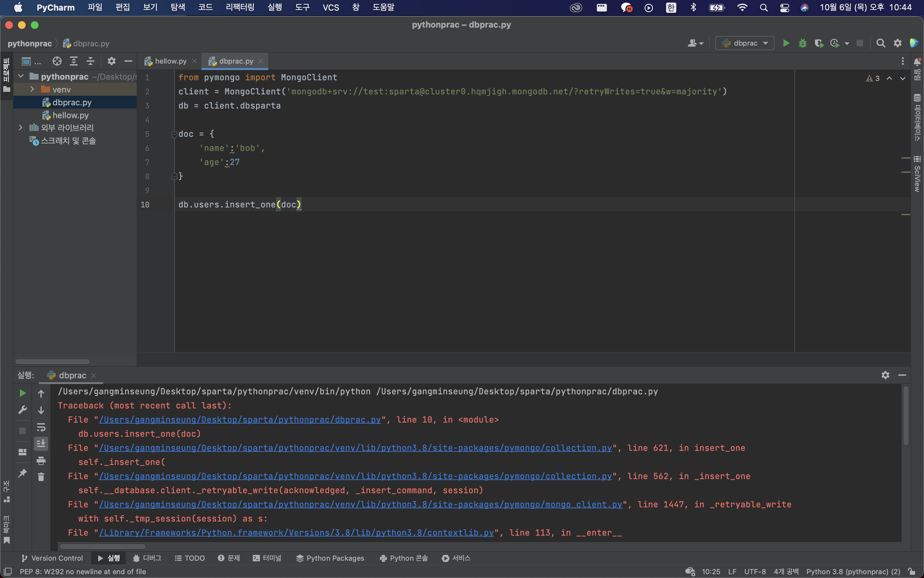
Task: Toggle the SciView tool window
Action: (x=917, y=174)
